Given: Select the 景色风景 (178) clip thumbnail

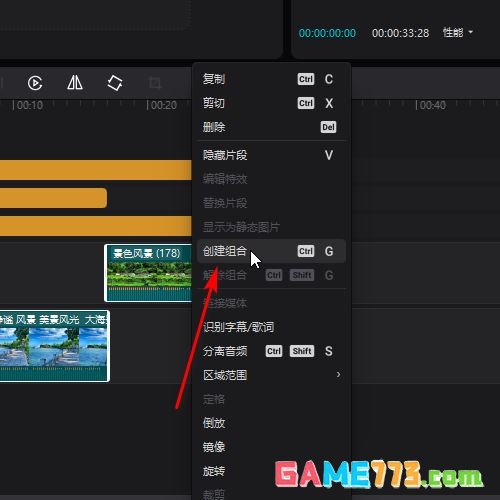Looking at the screenshot, I should pyautogui.click(x=148, y=273).
